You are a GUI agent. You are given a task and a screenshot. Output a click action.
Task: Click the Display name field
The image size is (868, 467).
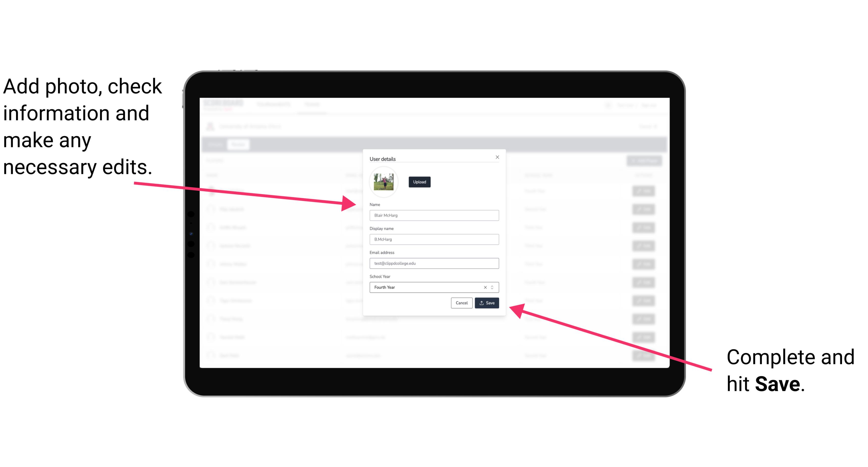(x=433, y=239)
